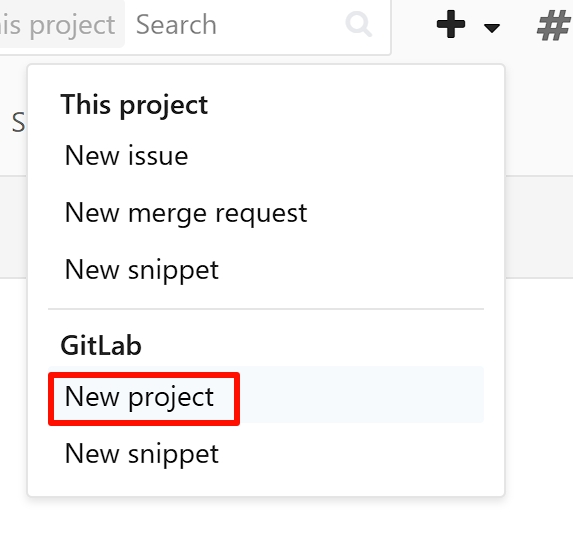Click the hash icon beside the plus menu
574x542 pixels.
click(554, 26)
